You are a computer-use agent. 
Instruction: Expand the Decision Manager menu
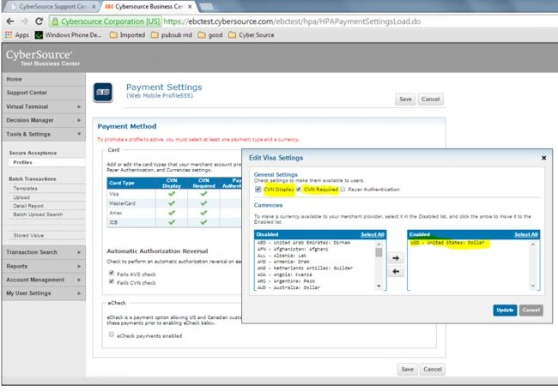click(44, 120)
